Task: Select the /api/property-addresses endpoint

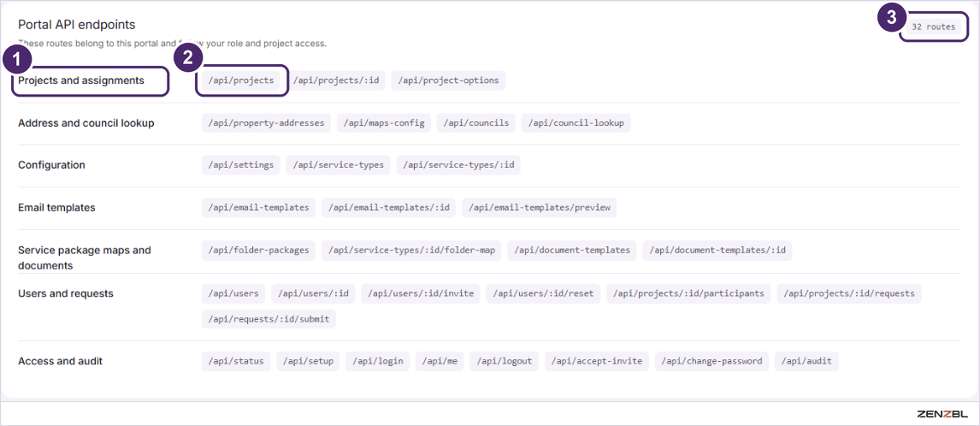Action: pos(266,123)
